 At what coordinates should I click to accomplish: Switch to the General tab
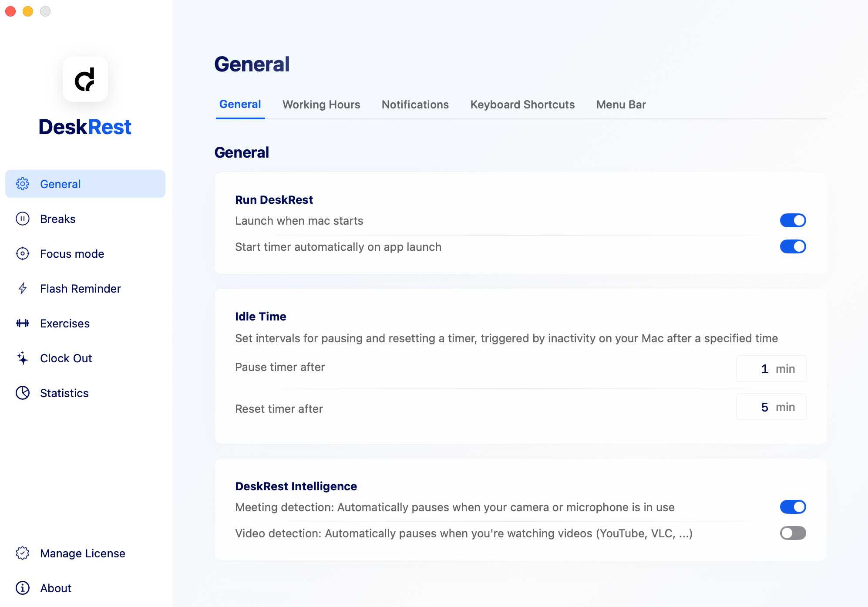point(240,105)
